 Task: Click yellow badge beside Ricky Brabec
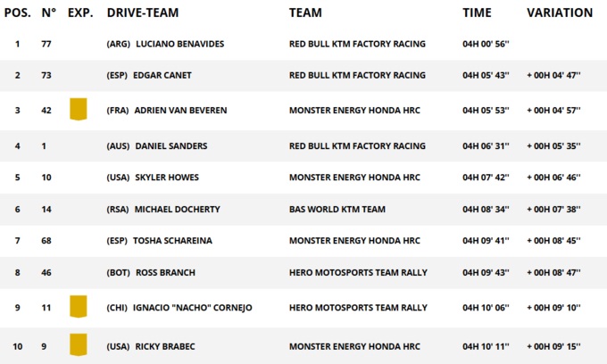[79, 343]
